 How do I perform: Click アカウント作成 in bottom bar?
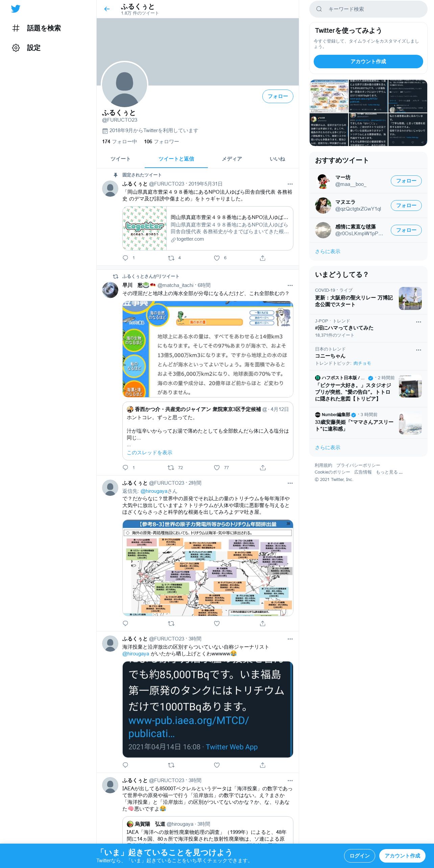click(402, 856)
